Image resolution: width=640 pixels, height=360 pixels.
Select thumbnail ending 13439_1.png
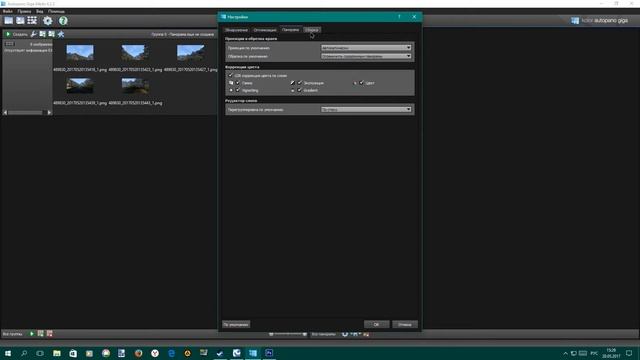80,86
